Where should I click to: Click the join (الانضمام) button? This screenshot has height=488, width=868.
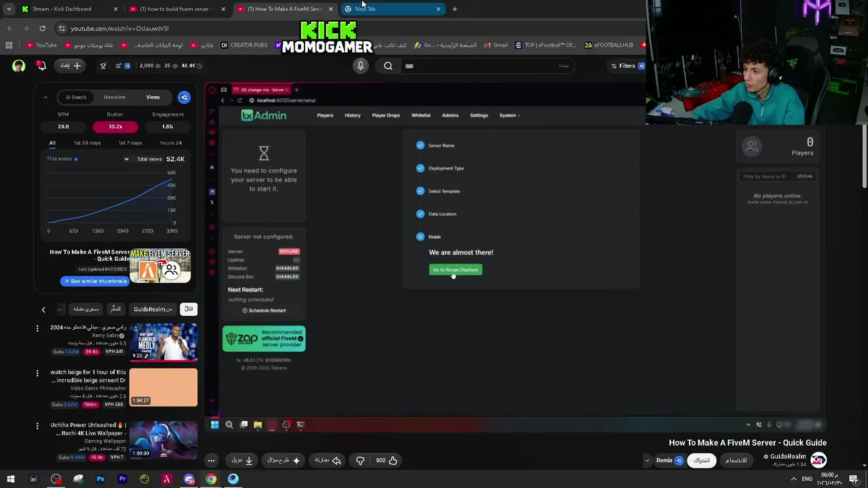[x=736, y=460]
